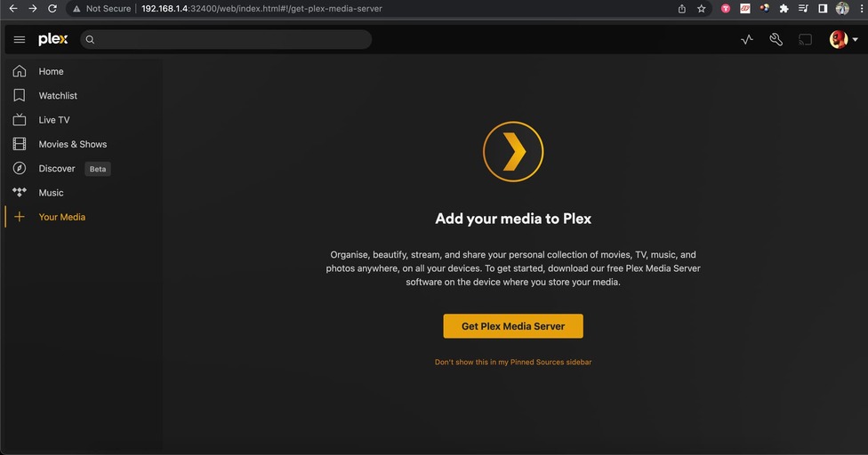Click the Not Secure warning indicator
868x455 pixels.
(102, 9)
